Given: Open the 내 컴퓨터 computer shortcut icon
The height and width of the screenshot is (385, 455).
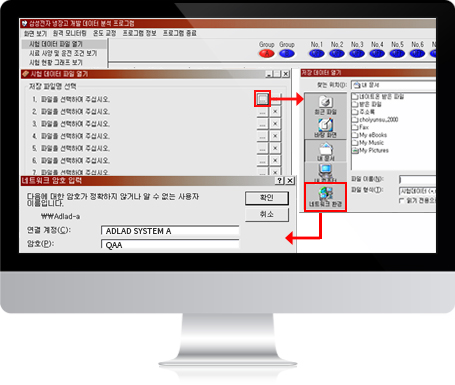Looking at the screenshot, I should point(325,173).
